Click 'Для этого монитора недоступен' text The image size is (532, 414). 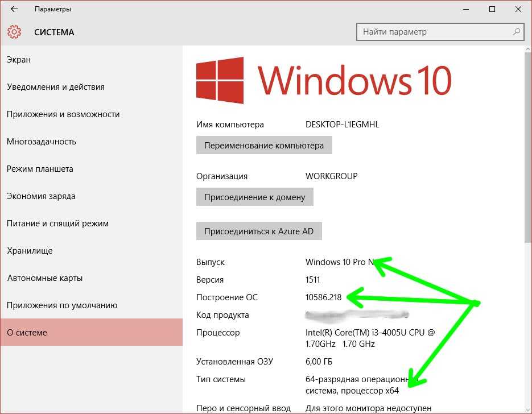click(369, 408)
